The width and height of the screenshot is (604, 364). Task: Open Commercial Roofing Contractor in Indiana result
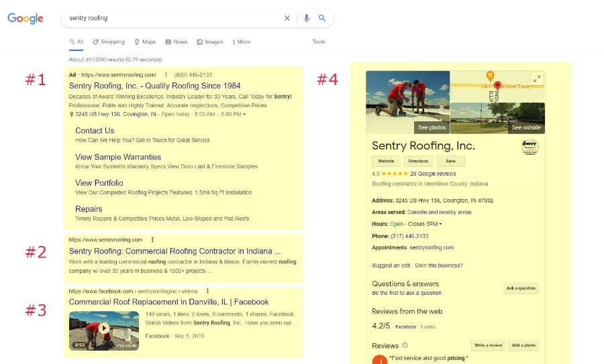(174, 251)
